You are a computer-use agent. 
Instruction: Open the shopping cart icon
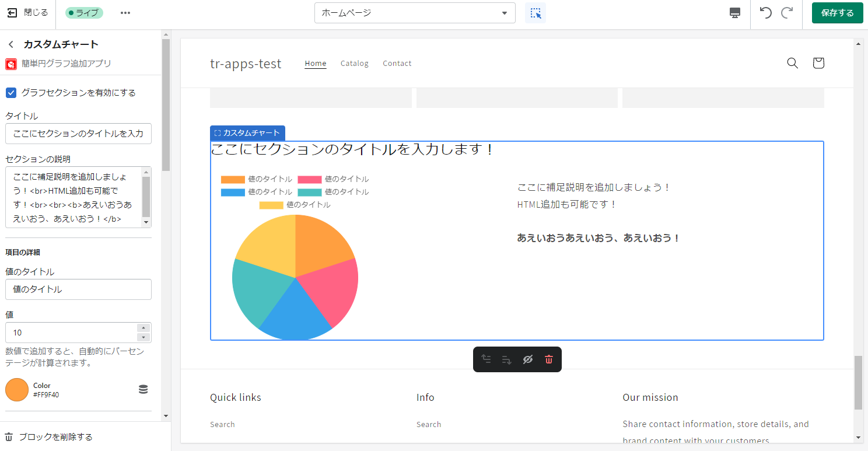pos(818,63)
